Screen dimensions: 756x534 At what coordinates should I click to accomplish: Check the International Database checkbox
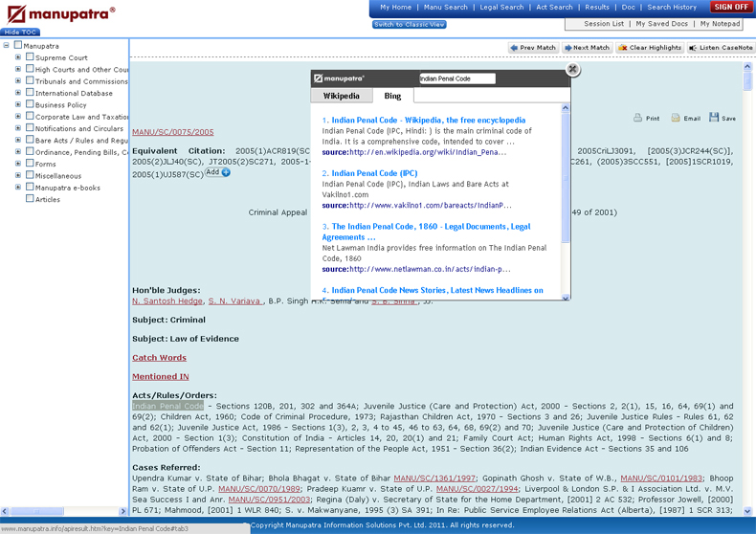30,92
